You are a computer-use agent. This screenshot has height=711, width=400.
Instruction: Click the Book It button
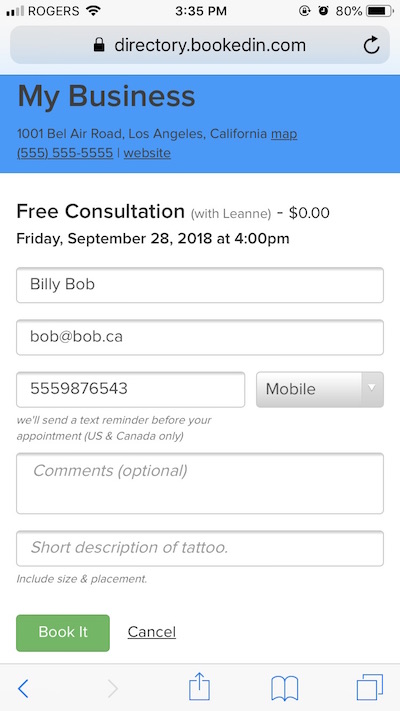(63, 633)
